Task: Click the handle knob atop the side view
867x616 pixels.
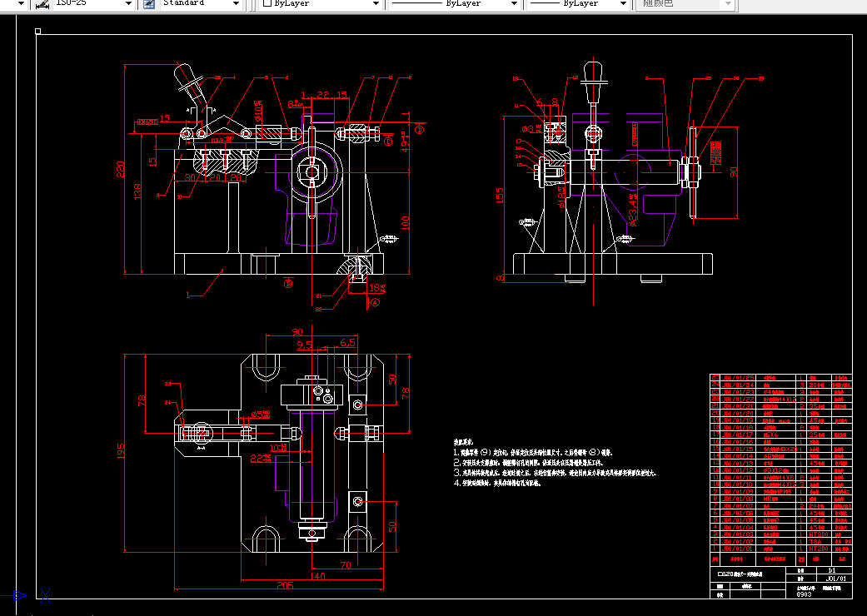Action: (593, 75)
